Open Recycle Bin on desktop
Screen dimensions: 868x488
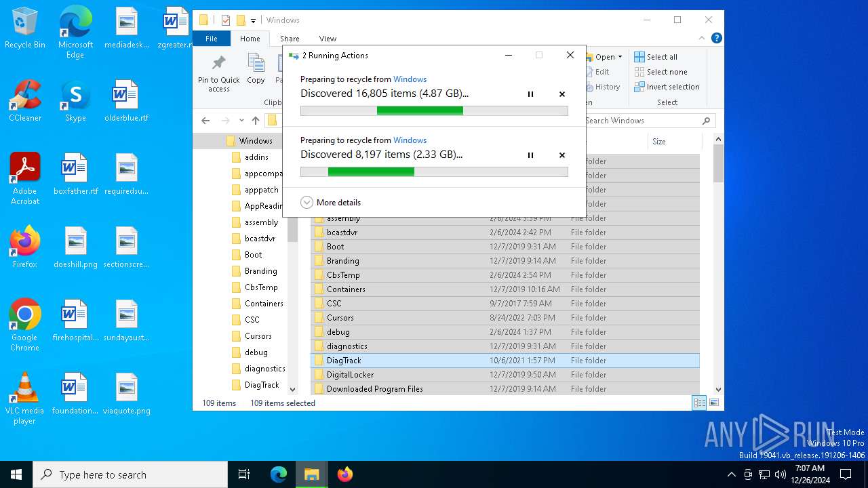click(24, 28)
